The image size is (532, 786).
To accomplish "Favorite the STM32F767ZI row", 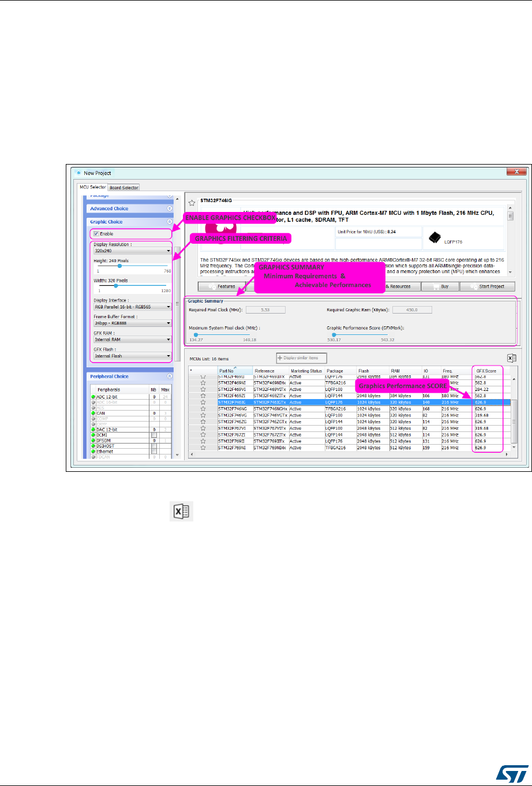I will (203, 435).
